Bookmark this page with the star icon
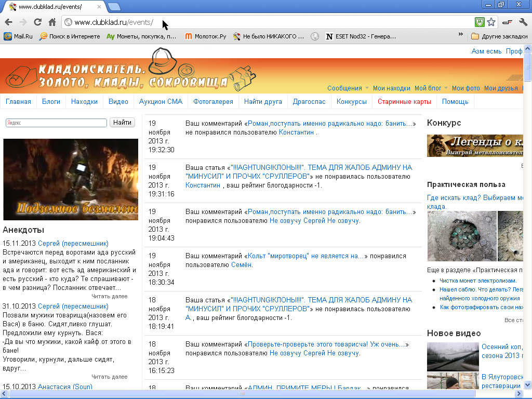 point(491,22)
